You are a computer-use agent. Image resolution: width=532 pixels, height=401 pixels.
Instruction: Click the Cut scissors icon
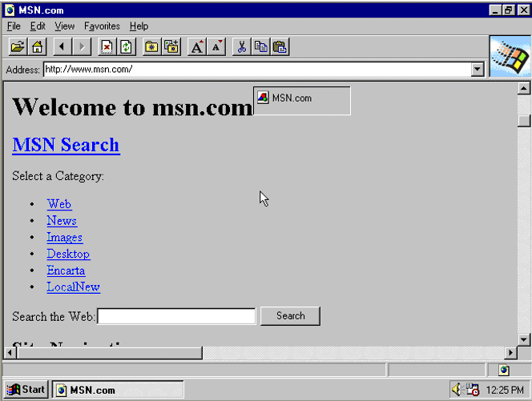[x=242, y=46]
